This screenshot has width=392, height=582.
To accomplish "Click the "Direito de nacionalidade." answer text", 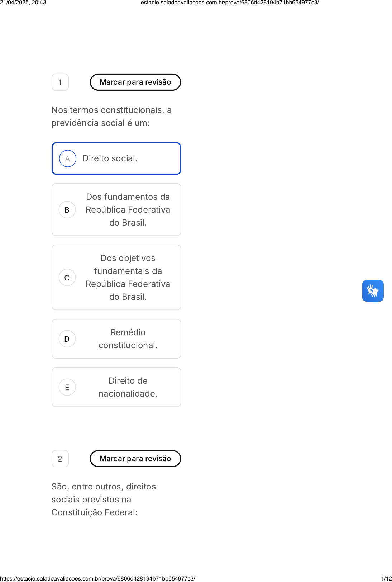I will point(128,387).
